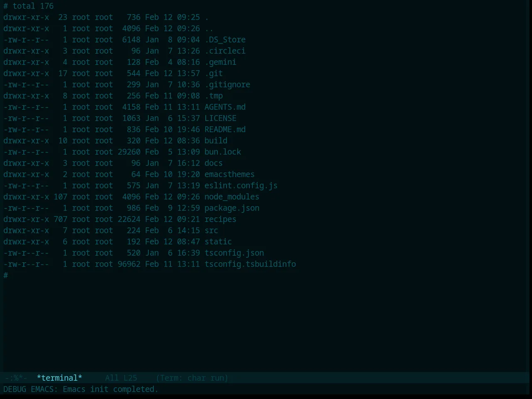
Task: Click the file size 96962
Action: point(129,264)
